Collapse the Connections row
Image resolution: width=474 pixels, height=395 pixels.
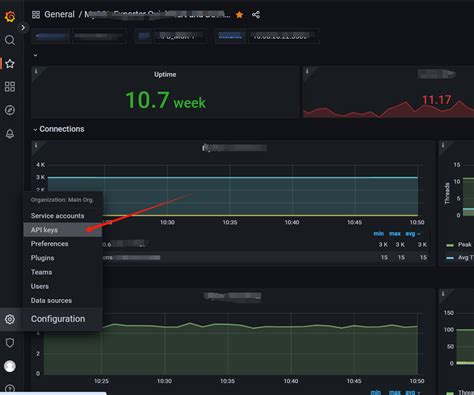[35, 129]
